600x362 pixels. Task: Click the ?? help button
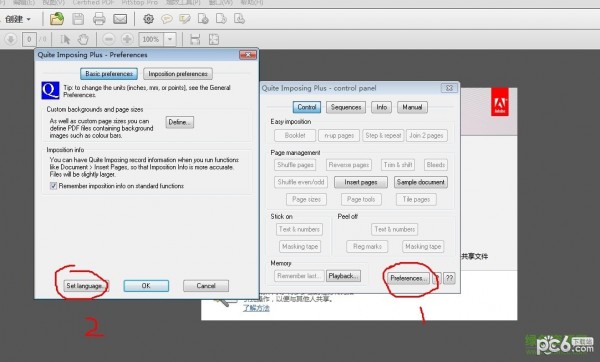coord(449,278)
